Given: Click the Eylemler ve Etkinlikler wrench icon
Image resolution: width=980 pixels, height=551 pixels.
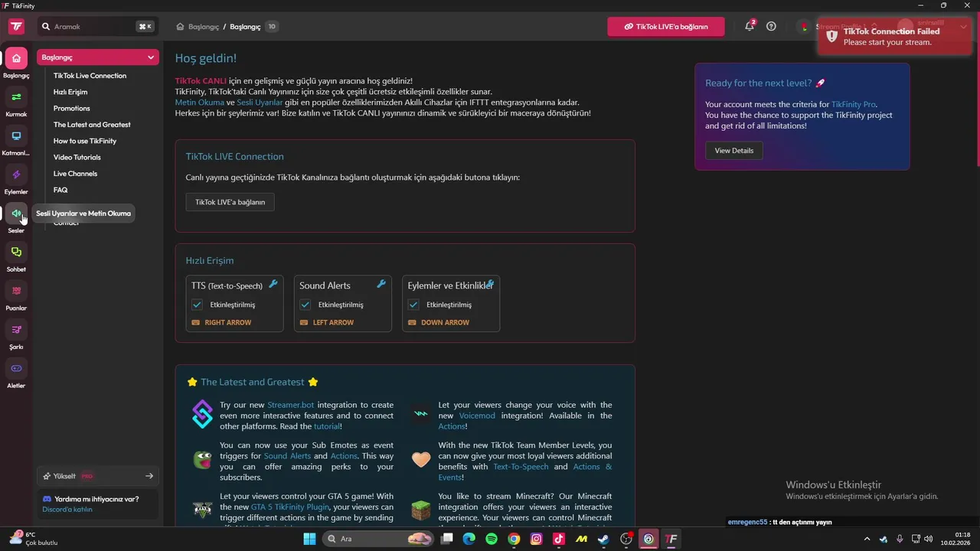Looking at the screenshot, I should [x=490, y=284].
